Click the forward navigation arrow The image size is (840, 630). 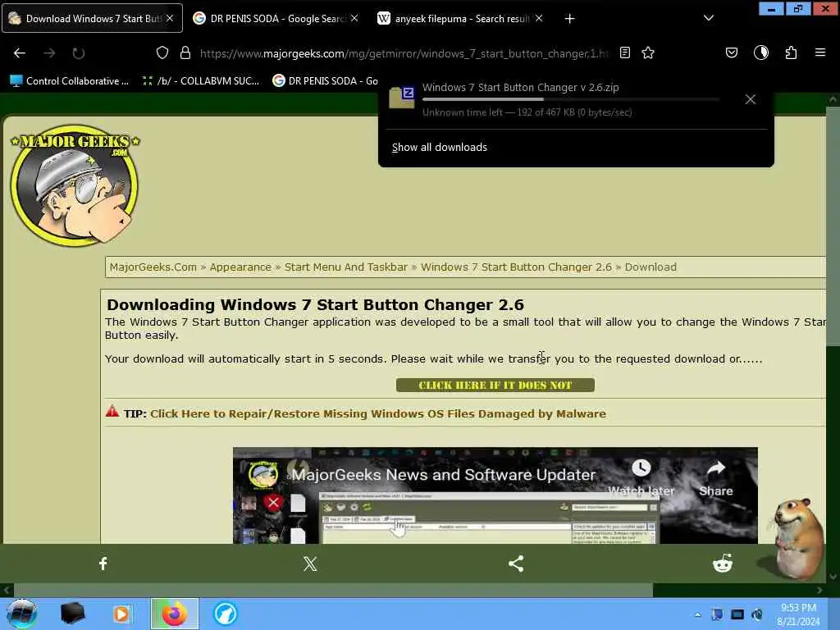pos(49,53)
